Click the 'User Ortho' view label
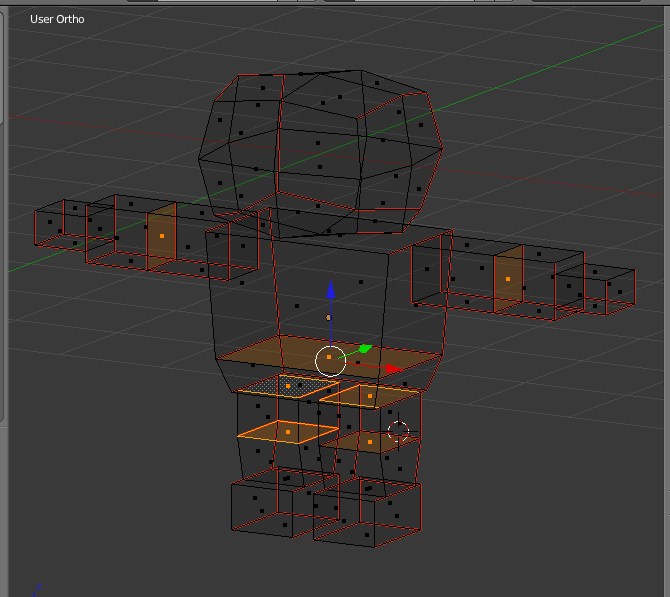 point(57,19)
